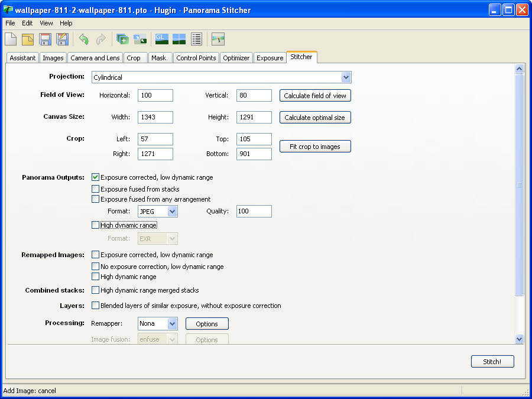The image size is (532, 399).
Task: Click the green Undo arrow
Action: tap(84, 40)
